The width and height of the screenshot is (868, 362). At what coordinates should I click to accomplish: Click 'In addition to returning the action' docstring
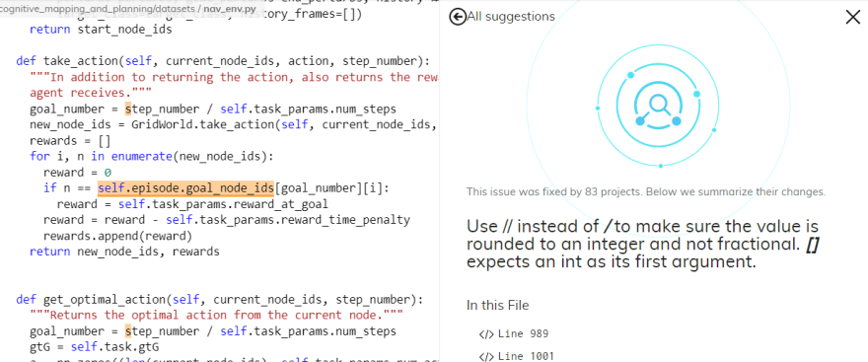click(x=235, y=77)
